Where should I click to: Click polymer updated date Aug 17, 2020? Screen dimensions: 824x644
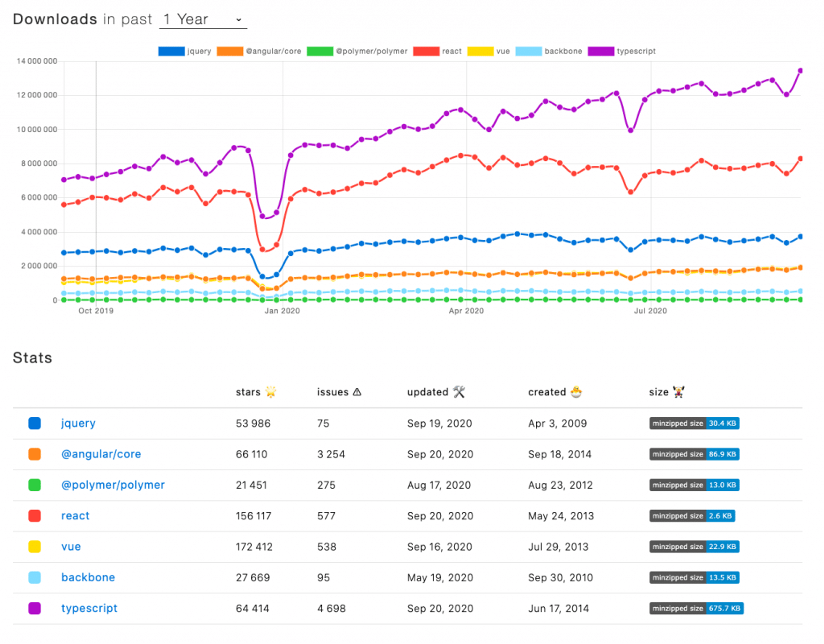[x=439, y=485]
